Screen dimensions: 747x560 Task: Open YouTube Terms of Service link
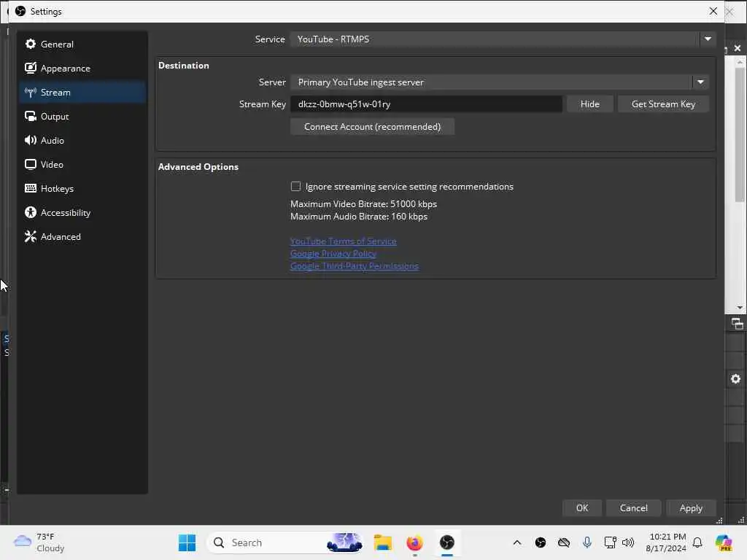[x=343, y=241]
